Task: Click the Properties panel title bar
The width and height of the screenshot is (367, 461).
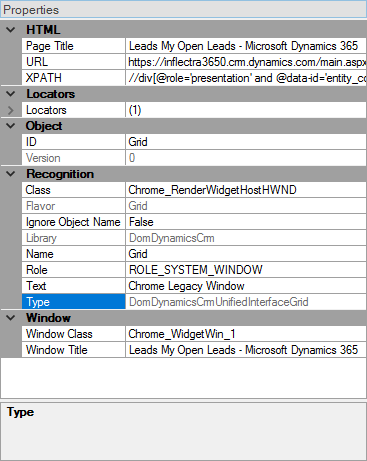Action: coord(183,9)
